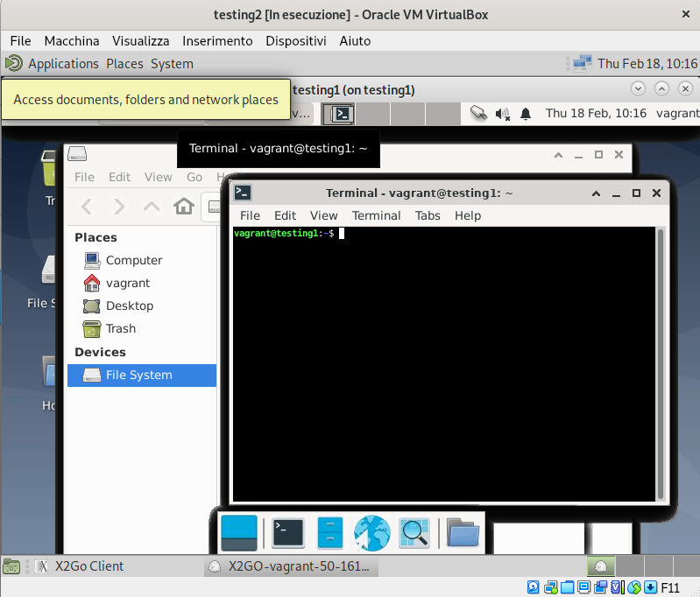The width and height of the screenshot is (700, 597).
Task: Open the Applications menu in MATE panel
Action: [63, 64]
